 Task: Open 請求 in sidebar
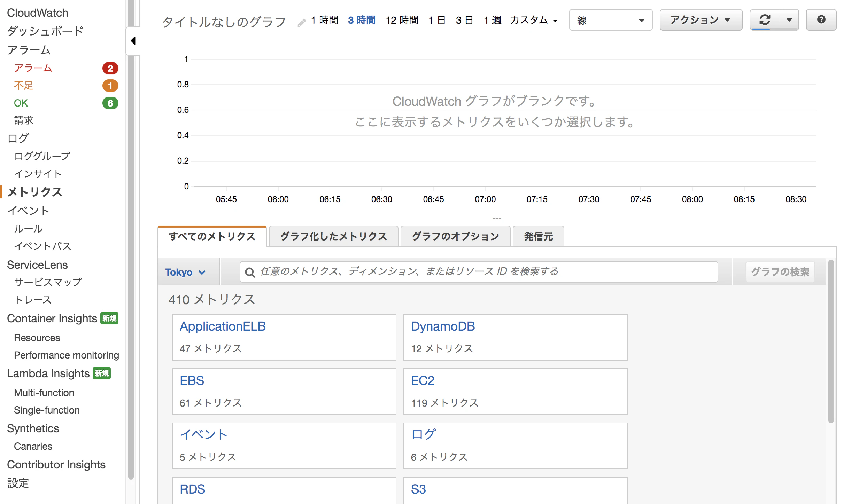pos(23,120)
